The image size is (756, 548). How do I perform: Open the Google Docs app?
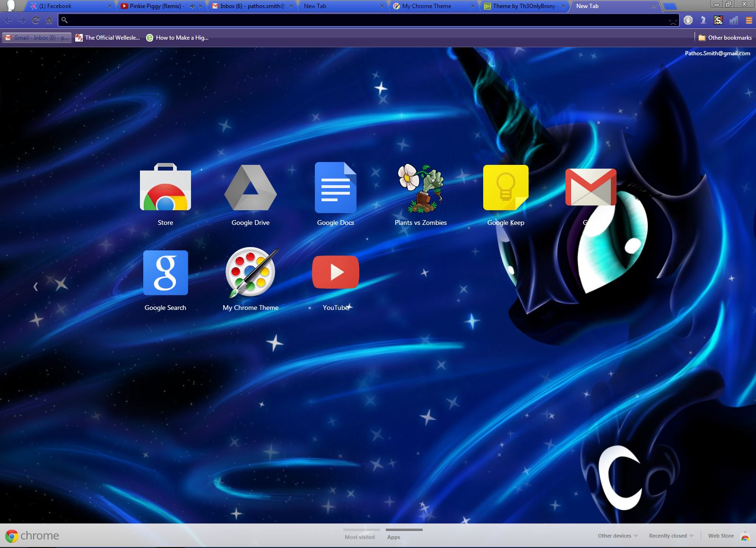click(x=336, y=188)
